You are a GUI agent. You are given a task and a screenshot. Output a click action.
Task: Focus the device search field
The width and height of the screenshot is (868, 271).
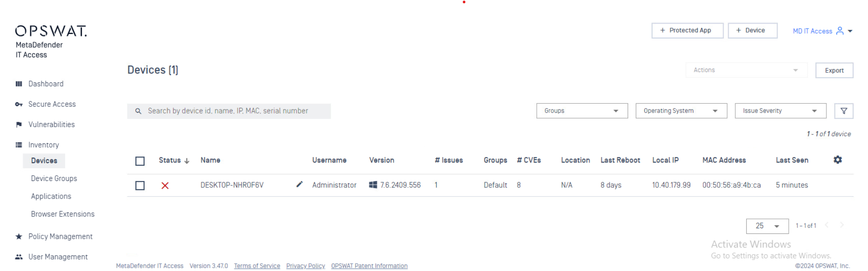pos(229,111)
